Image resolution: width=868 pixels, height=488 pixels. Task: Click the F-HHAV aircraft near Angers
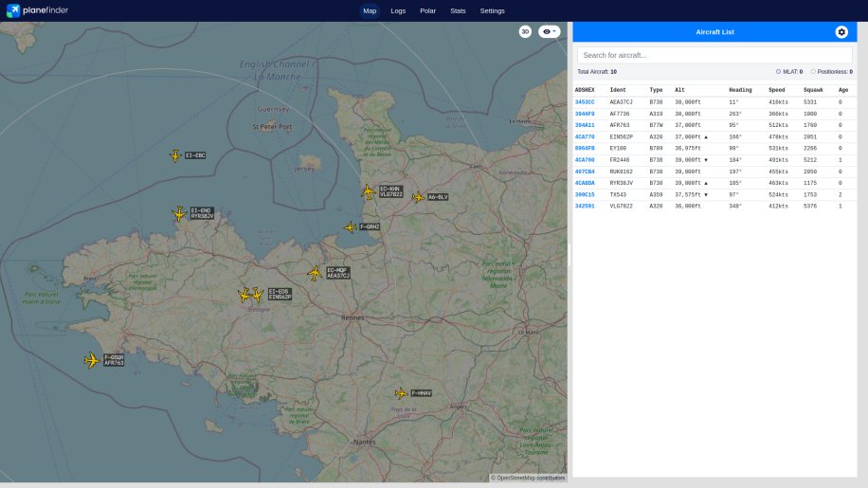(401, 393)
